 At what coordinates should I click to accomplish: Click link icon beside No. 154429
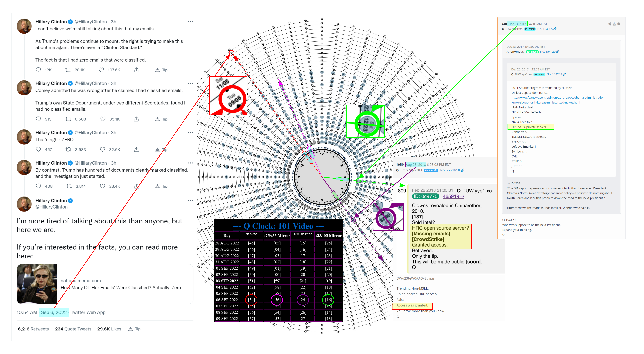558,52
